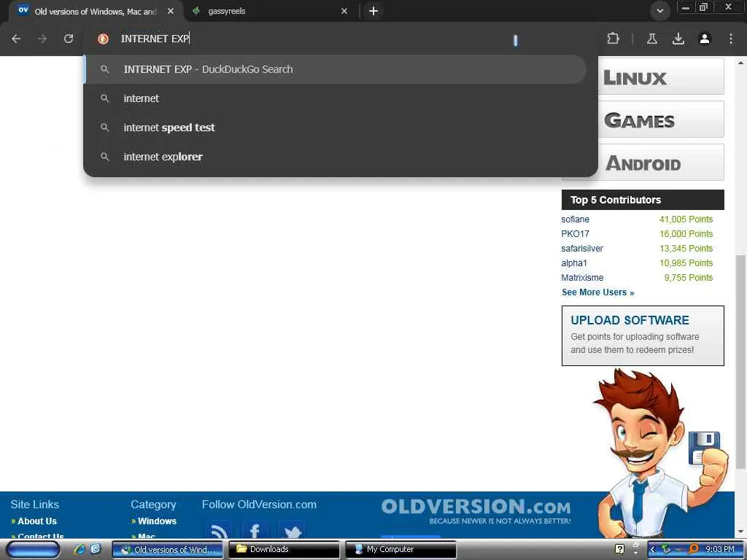Switch to My Computer taskbar window
747x560 pixels.
[x=400, y=550]
